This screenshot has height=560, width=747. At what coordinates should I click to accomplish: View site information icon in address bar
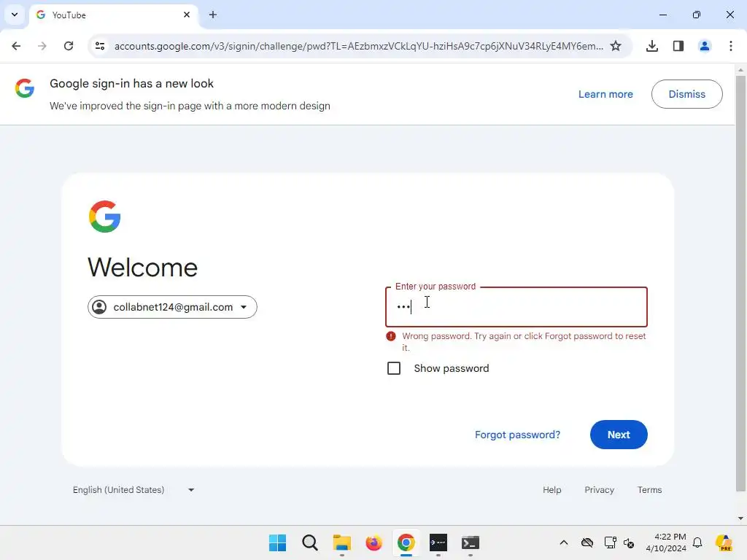click(100, 46)
